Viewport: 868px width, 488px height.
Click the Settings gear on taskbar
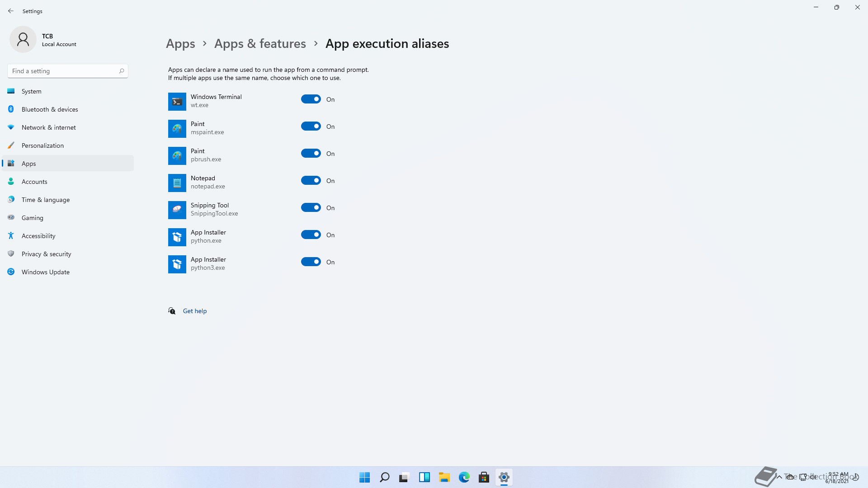pyautogui.click(x=504, y=477)
